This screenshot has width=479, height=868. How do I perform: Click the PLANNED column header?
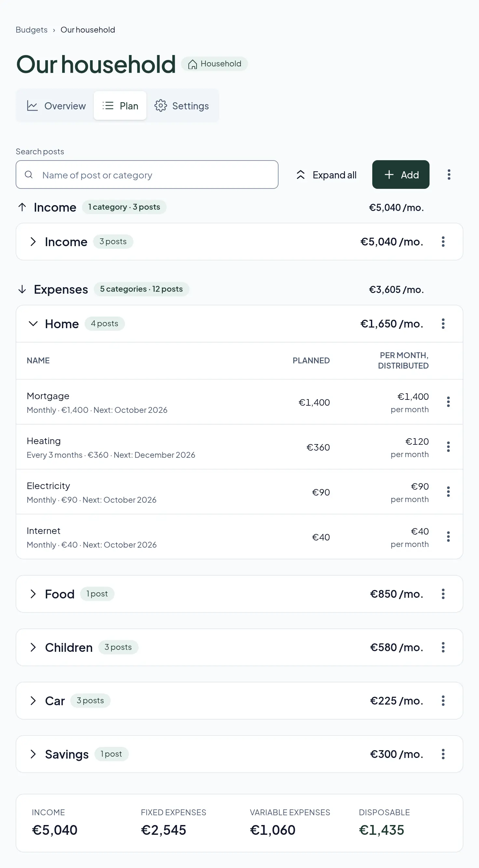click(311, 360)
